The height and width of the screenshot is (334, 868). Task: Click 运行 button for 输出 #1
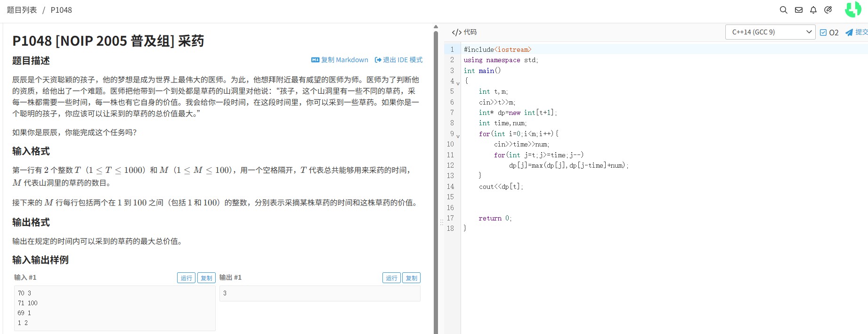391,278
